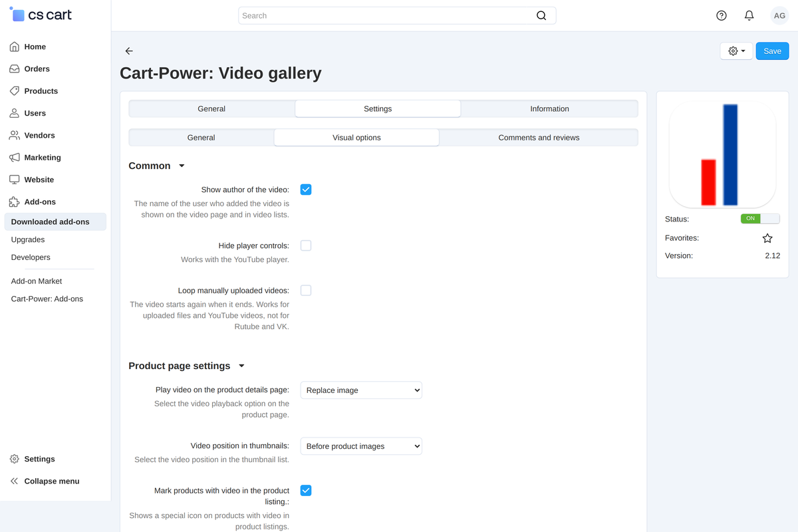
Task: Click the 'Favorites:' label
Action: [682, 238]
